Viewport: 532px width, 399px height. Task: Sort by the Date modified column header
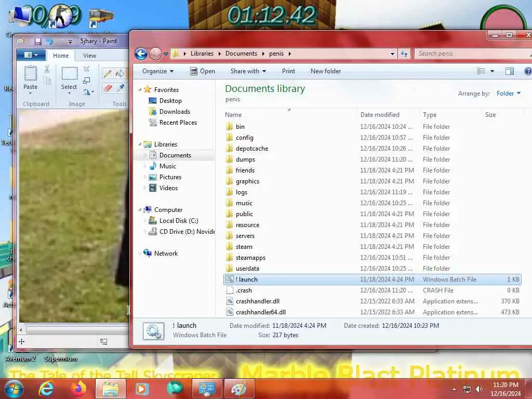(388, 115)
